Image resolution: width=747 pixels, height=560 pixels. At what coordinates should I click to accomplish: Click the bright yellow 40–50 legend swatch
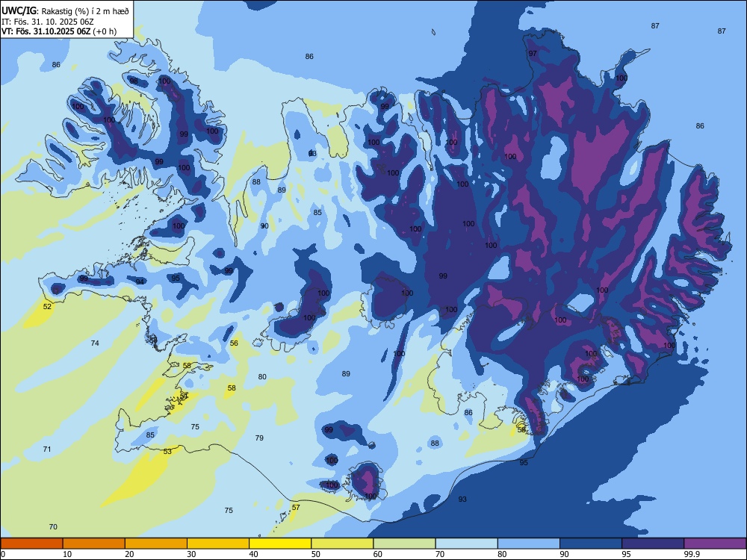(x=280, y=544)
